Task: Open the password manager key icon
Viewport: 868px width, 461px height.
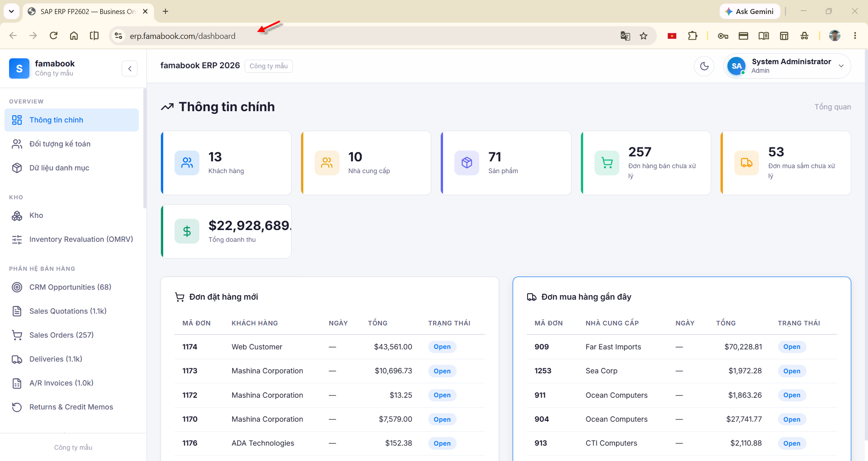Action: (723, 36)
